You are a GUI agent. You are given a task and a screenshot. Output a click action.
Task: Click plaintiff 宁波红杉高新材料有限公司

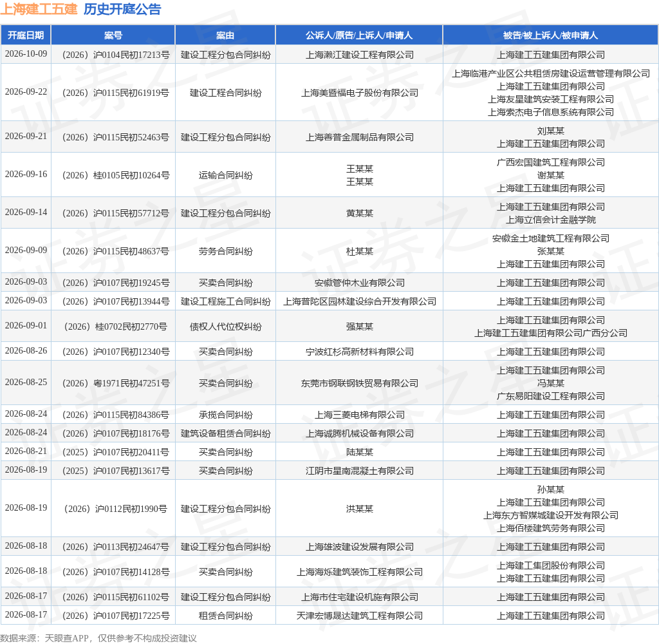click(x=359, y=352)
